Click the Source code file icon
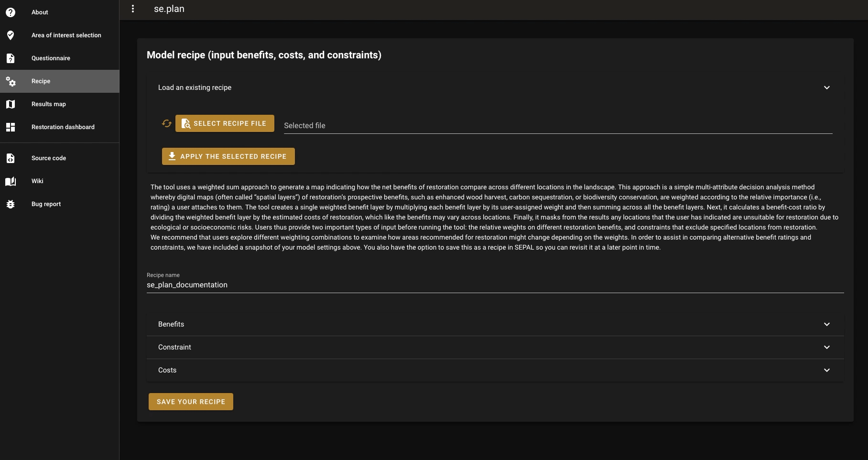Image resolution: width=868 pixels, height=460 pixels. (11, 158)
